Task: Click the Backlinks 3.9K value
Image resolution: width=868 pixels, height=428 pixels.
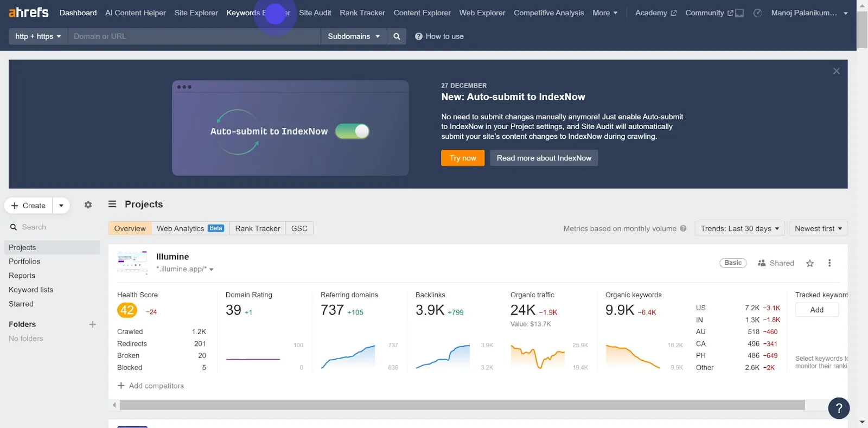Action: [x=430, y=310]
